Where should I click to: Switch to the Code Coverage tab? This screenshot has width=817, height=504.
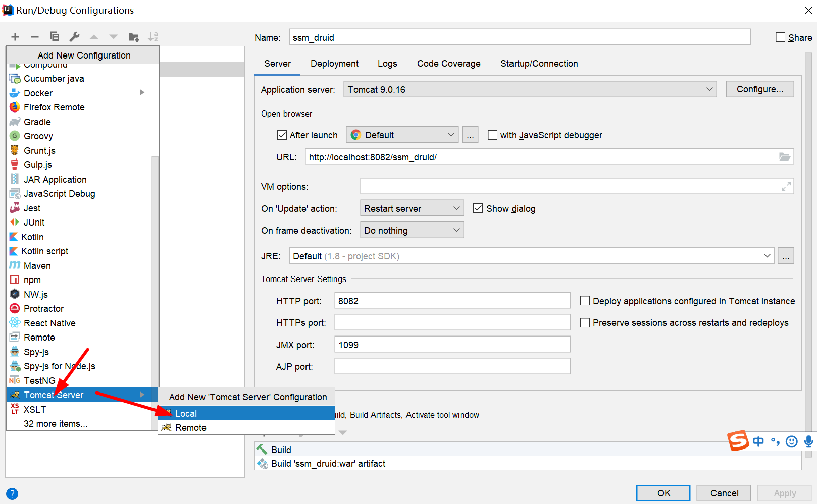pos(448,64)
